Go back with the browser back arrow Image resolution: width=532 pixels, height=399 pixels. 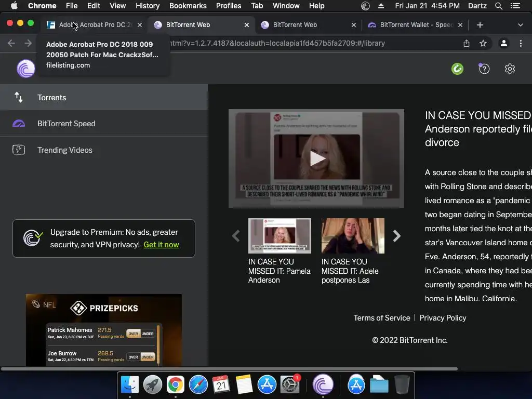[11, 43]
